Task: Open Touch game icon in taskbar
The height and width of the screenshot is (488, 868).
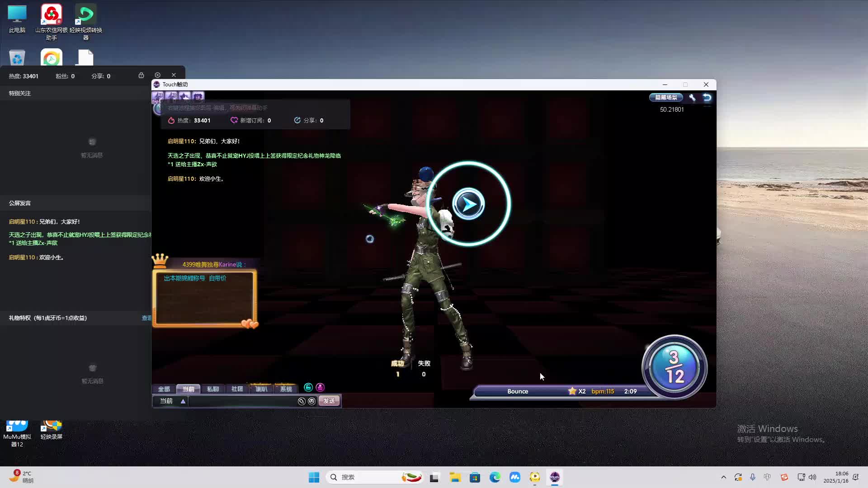Action: click(555, 477)
